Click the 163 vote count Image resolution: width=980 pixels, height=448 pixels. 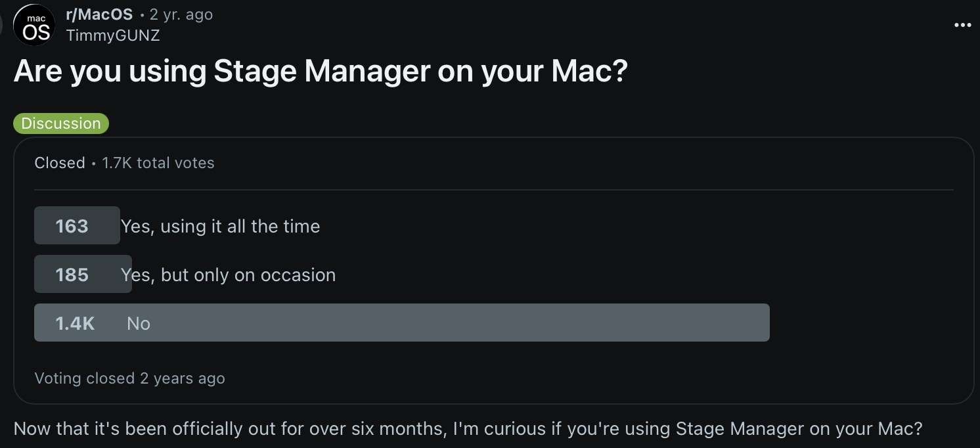point(72,226)
